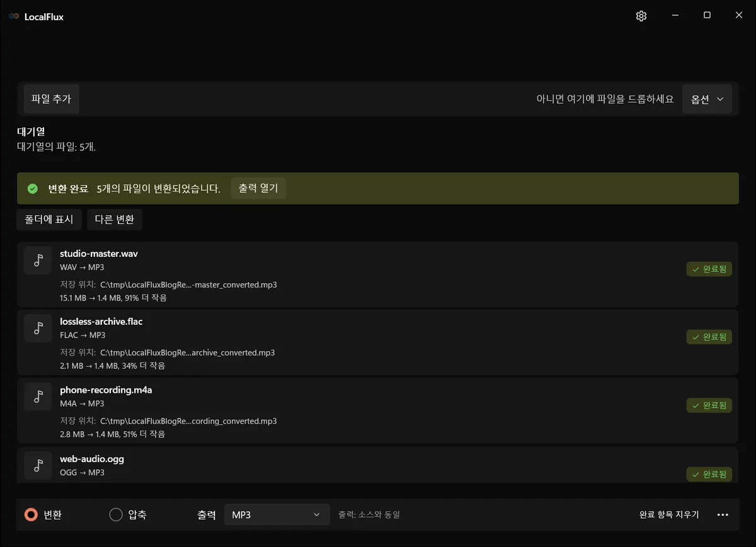This screenshot has width=756, height=547.
Task: Click 아니면 여기에 파일을 드롭하세요 drop hint
Action: [x=605, y=99]
